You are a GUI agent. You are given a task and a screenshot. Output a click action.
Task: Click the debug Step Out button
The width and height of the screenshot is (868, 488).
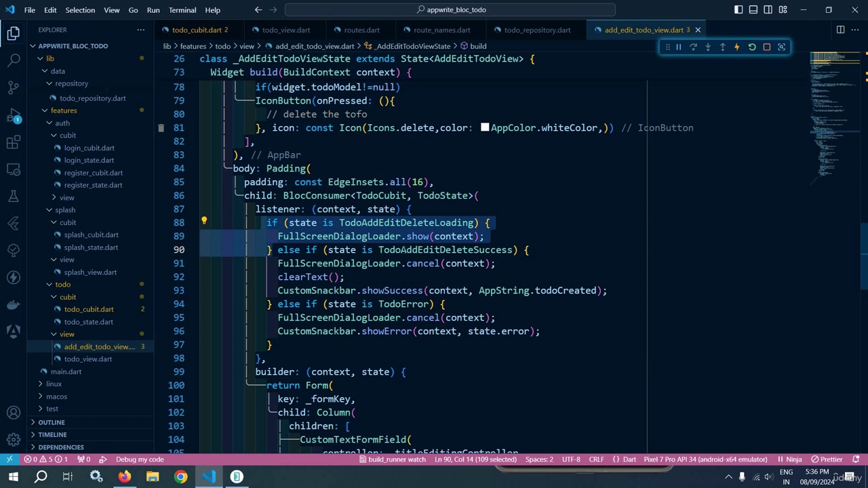(x=722, y=47)
